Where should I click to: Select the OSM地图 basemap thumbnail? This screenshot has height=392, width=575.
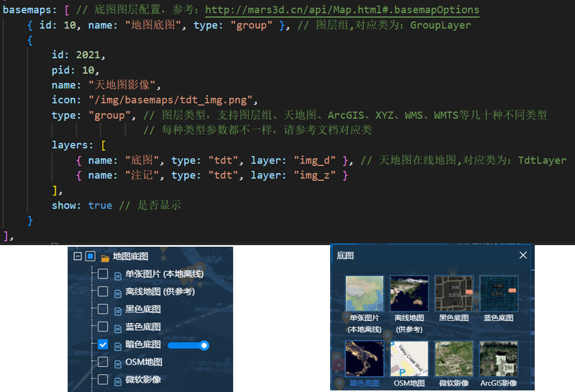point(409,359)
